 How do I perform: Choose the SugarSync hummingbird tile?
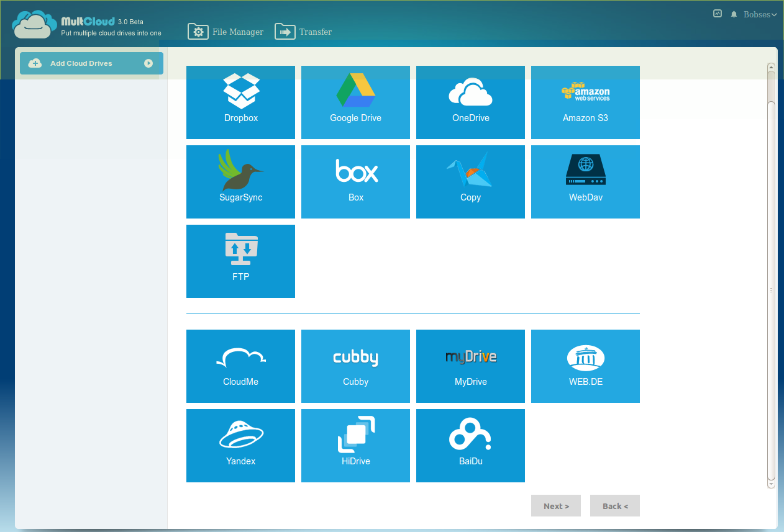pos(240,182)
